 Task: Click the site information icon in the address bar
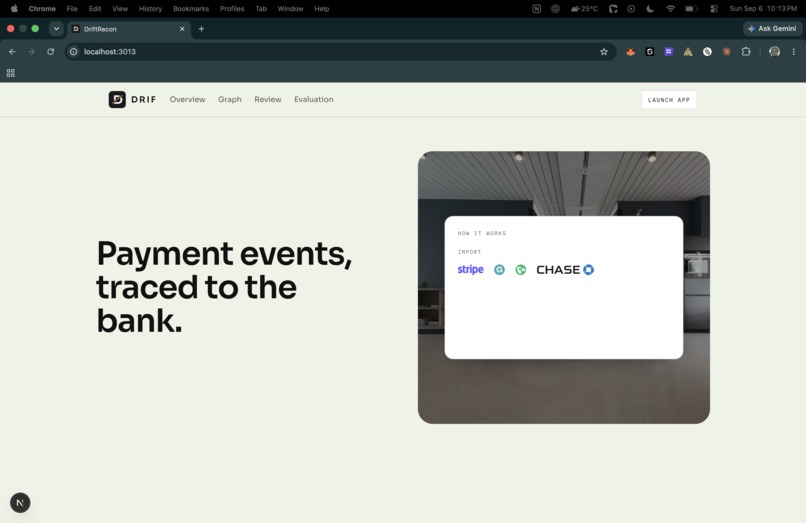74,51
